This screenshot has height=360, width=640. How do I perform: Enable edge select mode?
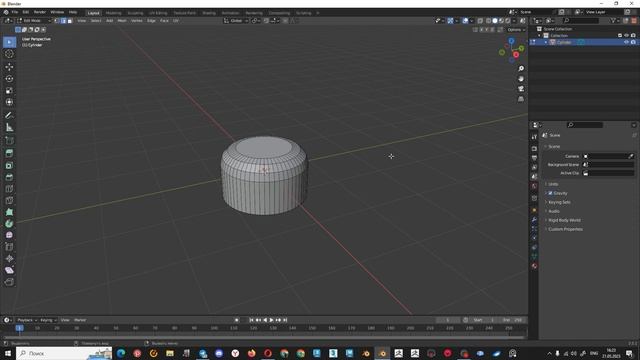click(x=63, y=20)
